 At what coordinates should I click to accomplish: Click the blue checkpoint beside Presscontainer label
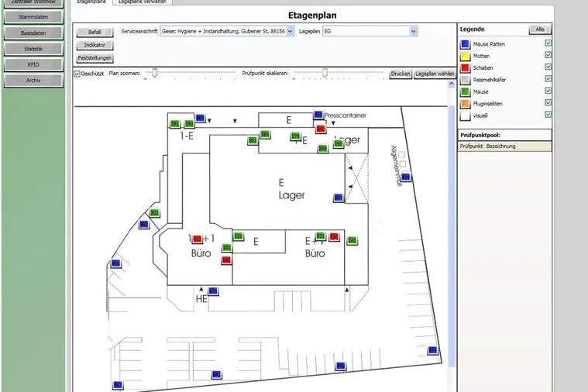click(318, 115)
